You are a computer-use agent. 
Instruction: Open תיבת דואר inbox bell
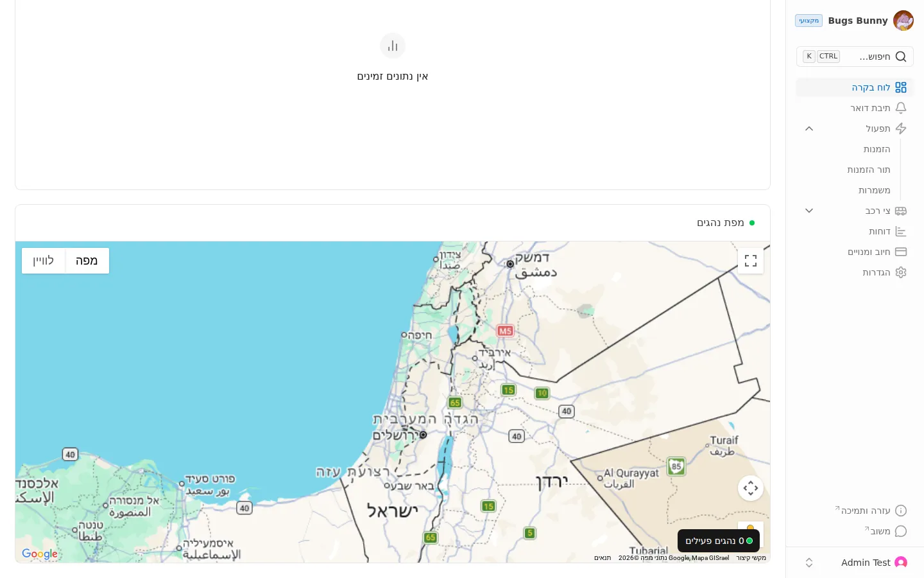coord(901,108)
